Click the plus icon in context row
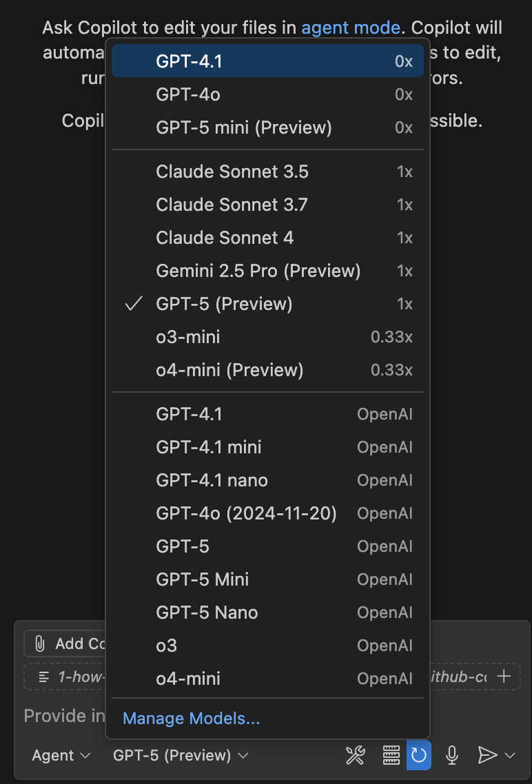Viewport: 532px width, 784px height. [504, 677]
